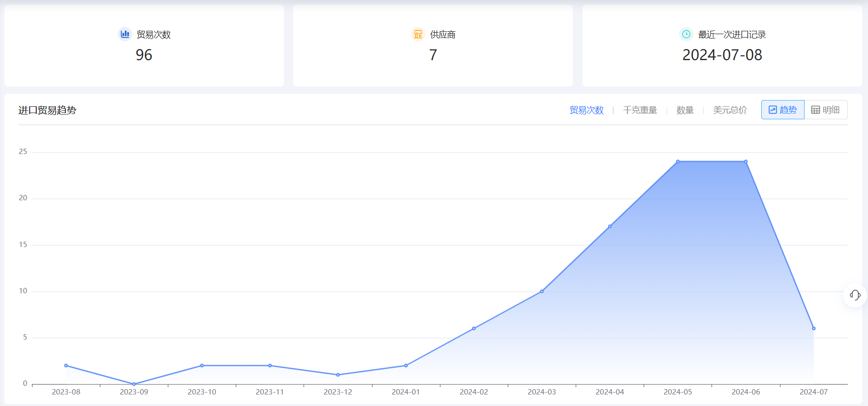The height and width of the screenshot is (406, 868).
Task: Click the supplier count value 7
Action: pos(433,55)
